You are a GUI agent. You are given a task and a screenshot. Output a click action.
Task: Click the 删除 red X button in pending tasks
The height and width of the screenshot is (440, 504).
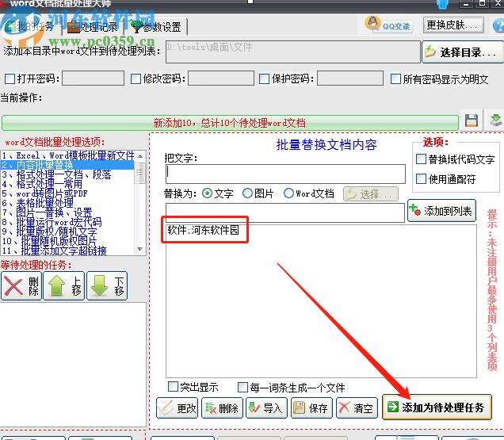pyautogui.click(x=21, y=286)
